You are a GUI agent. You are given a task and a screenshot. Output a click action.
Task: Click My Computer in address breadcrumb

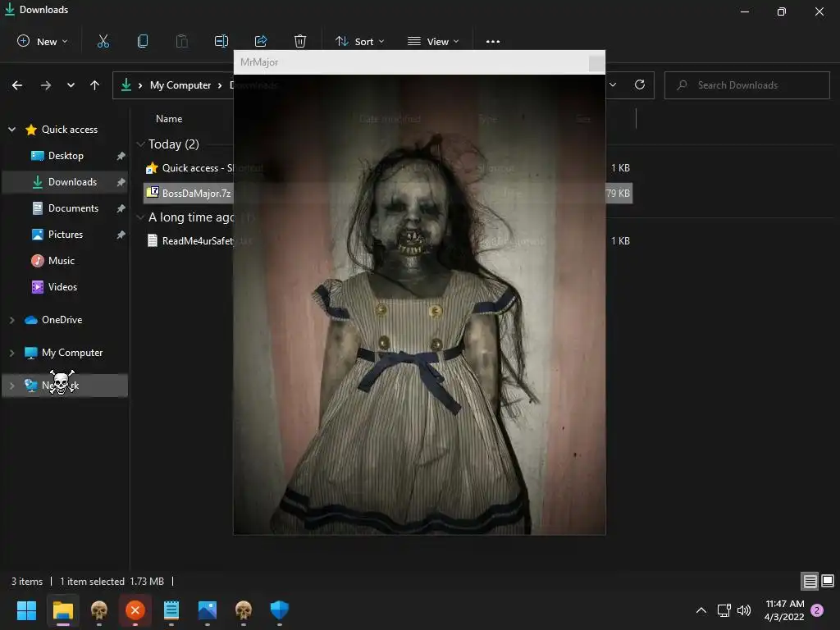pos(180,85)
